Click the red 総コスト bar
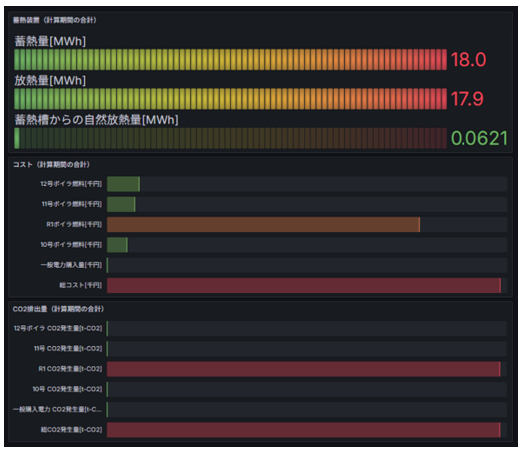 [304, 286]
